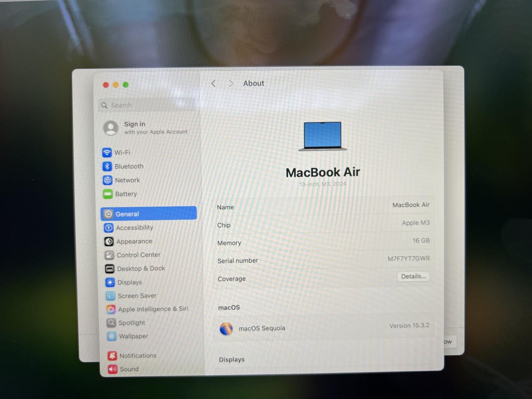Click the large MacBook Air heading
Screen dimensions: 532x399
tap(323, 172)
